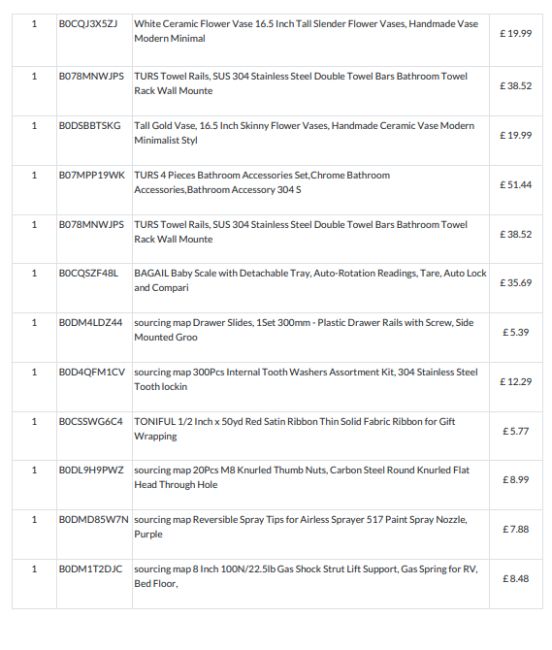Select the BAGAIL Baby Scale description
This screenshot has height=650, width=552.
pos(310,280)
